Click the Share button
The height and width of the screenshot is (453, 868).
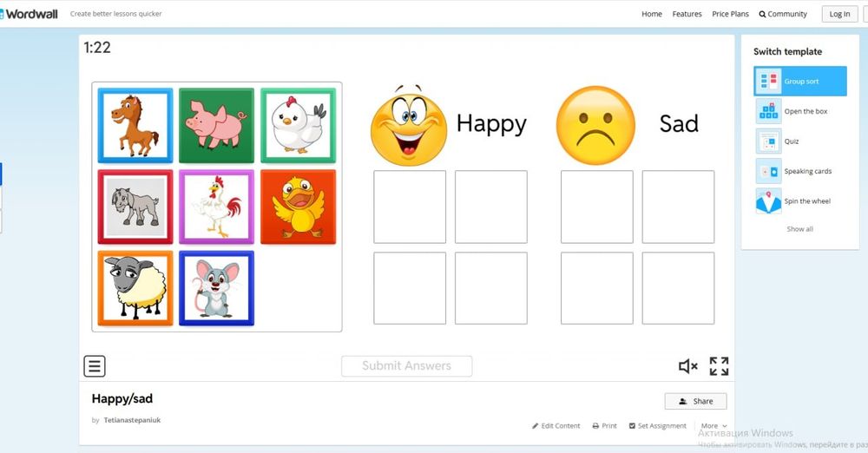tap(696, 402)
